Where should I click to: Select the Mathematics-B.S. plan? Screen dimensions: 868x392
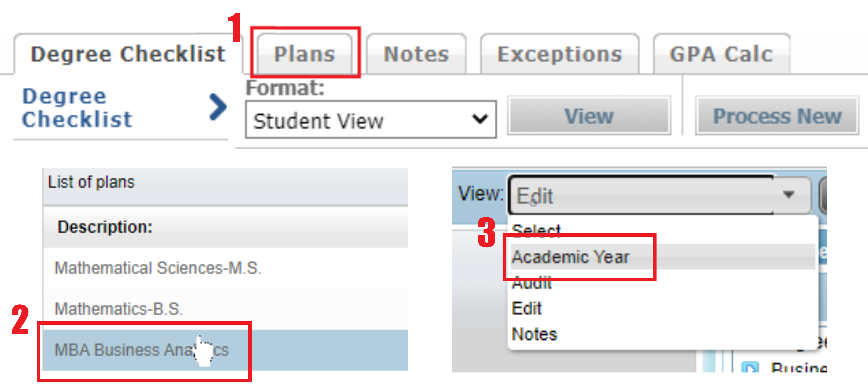(119, 309)
